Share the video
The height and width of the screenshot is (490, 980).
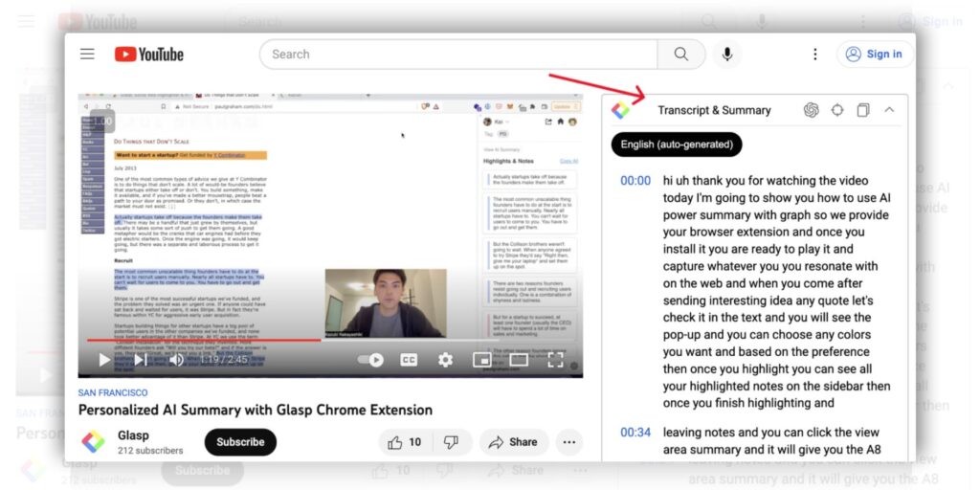(x=514, y=442)
